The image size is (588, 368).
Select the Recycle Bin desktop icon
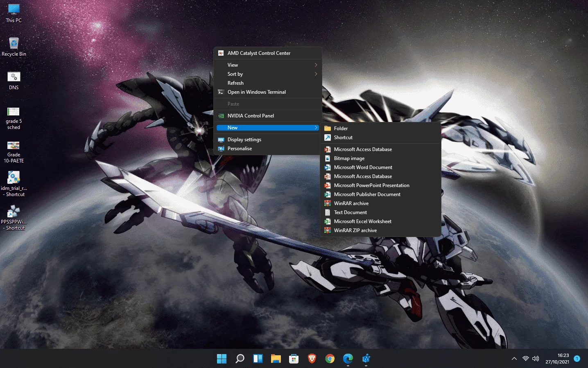[x=14, y=47]
